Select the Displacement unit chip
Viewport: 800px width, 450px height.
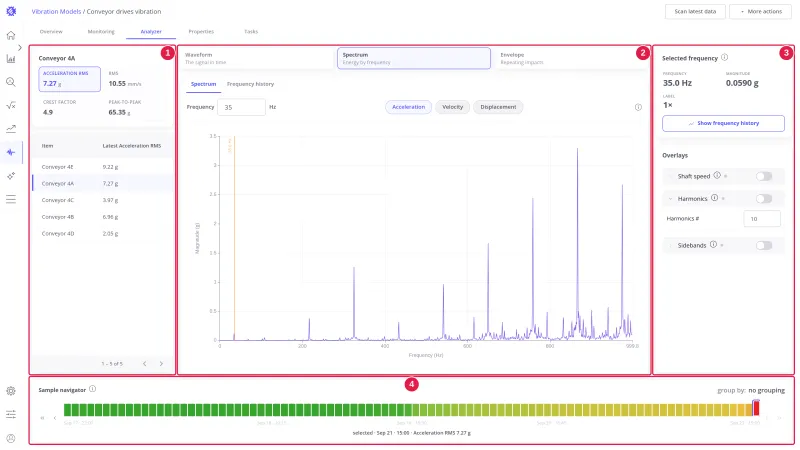point(498,107)
